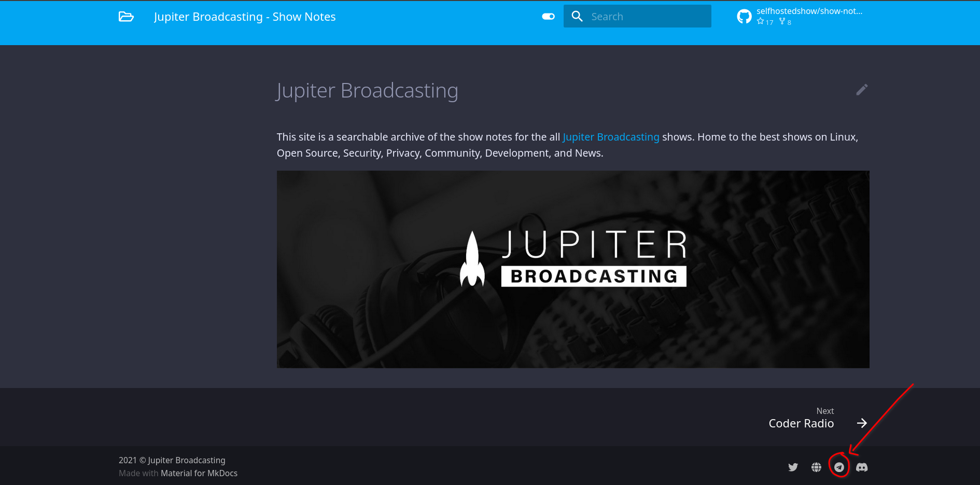Click the 17 stars count
The image size is (980, 485).
click(765, 22)
